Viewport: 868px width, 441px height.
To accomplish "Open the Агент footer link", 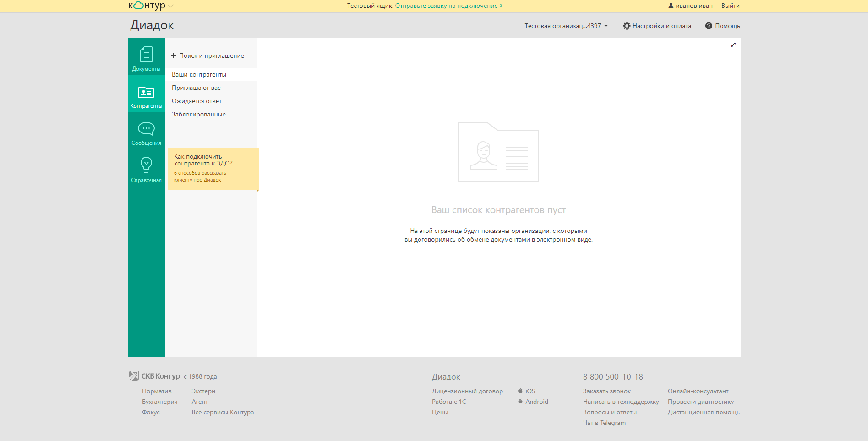I will coord(200,402).
